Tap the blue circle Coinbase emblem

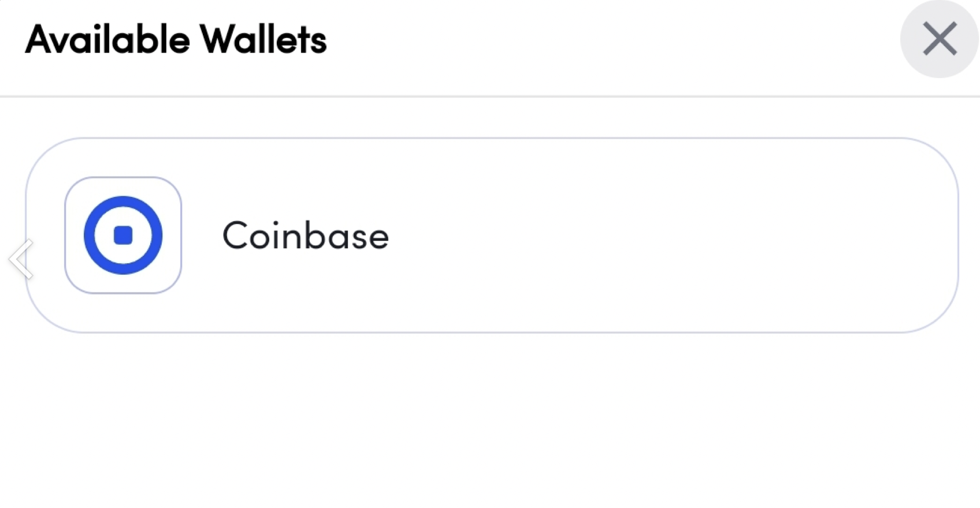click(x=123, y=235)
